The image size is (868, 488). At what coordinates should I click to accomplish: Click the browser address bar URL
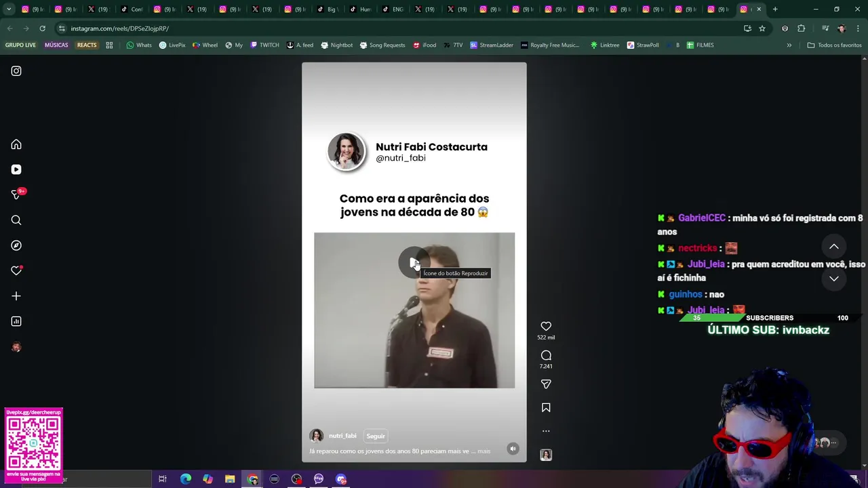[120, 28]
